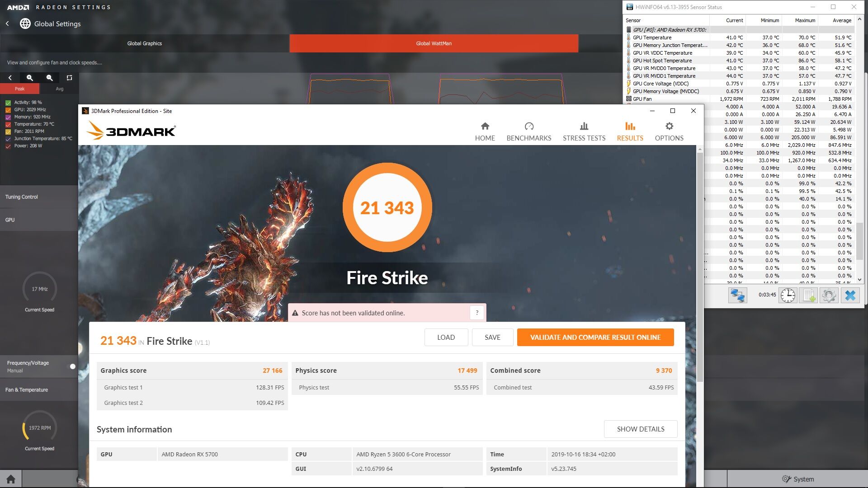The height and width of the screenshot is (488, 868).
Task: Click the LOAD result button
Action: [446, 338]
